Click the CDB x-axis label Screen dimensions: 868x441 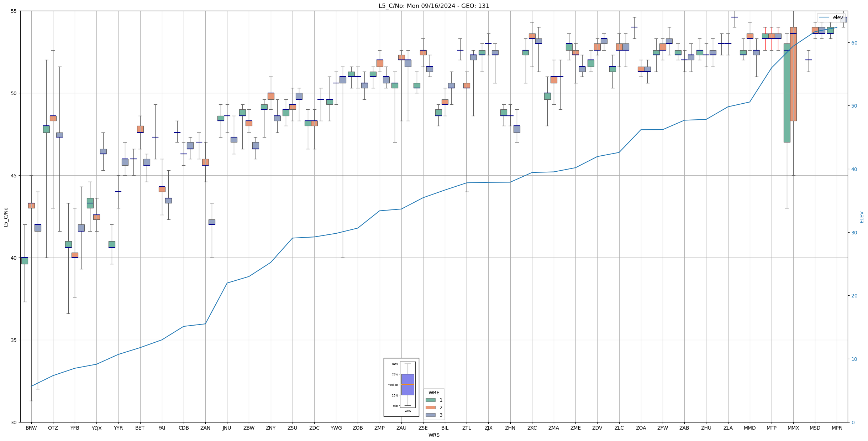[x=184, y=428]
